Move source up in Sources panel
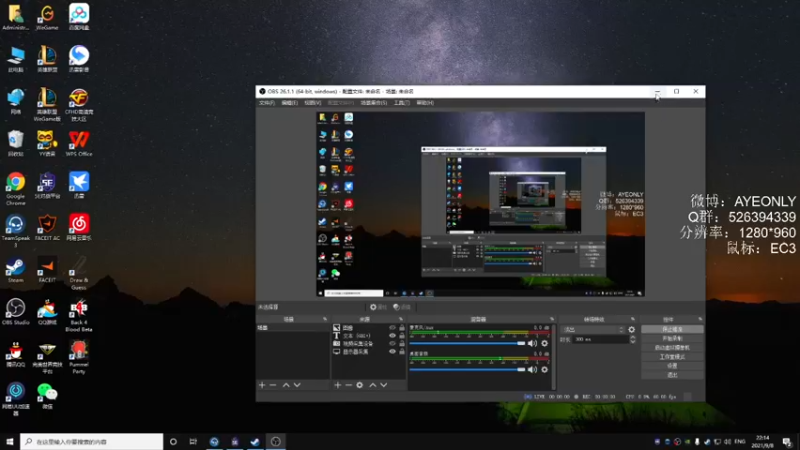The height and width of the screenshot is (450, 800). pos(372,385)
